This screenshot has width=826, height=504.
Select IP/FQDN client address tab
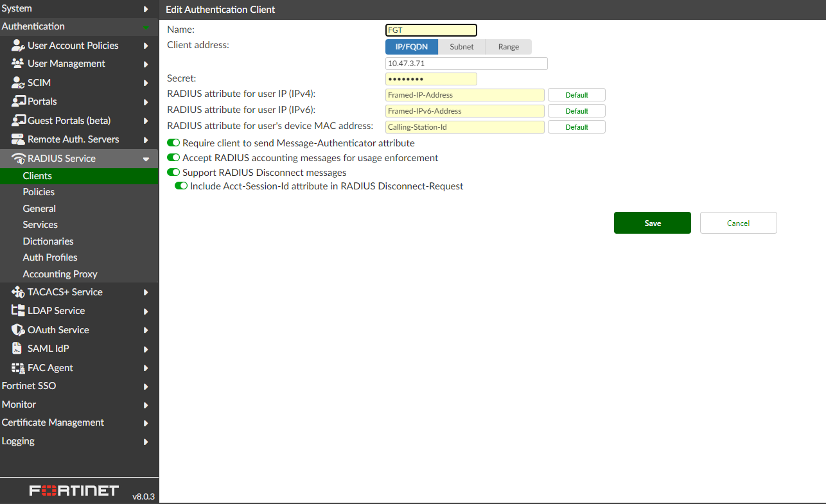coord(412,47)
